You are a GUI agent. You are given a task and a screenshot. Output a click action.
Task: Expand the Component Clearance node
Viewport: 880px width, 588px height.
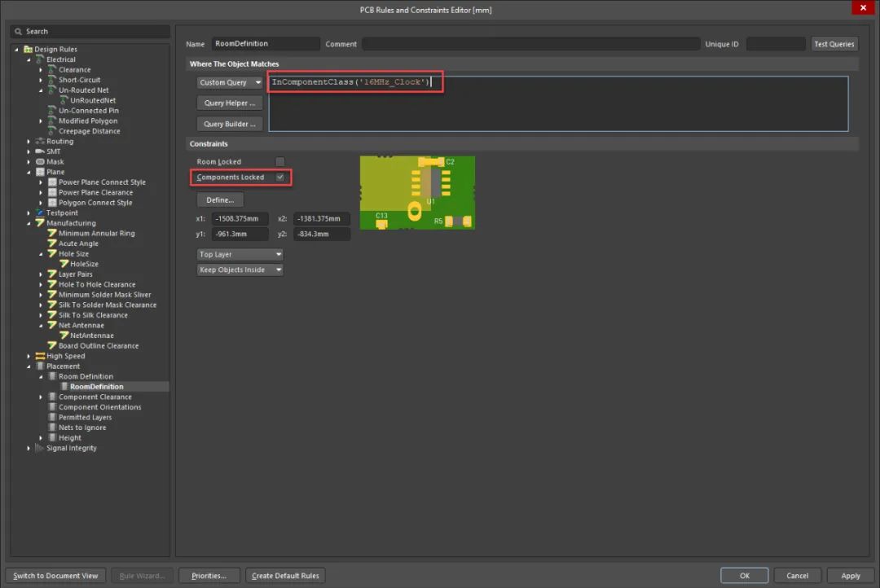pyautogui.click(x=41, y=397)
